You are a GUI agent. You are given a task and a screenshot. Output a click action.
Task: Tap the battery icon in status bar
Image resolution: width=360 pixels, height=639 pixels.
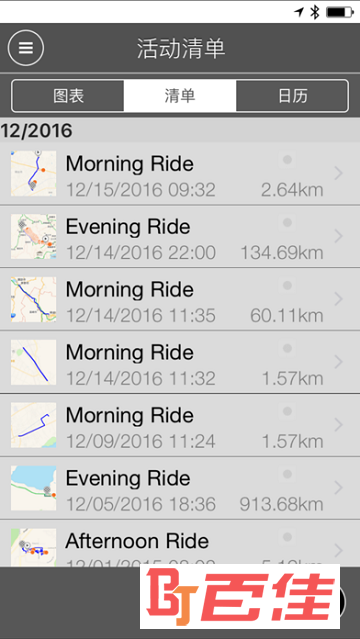pyautogui.click(x=340, y=12)
